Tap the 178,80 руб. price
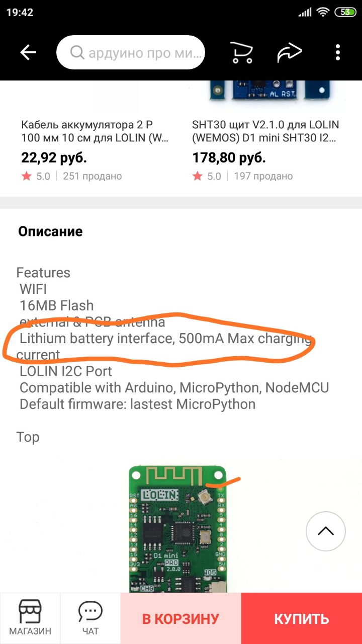This screenshot has width=362, height=644. pyautogui.click(x=229, y=158)
